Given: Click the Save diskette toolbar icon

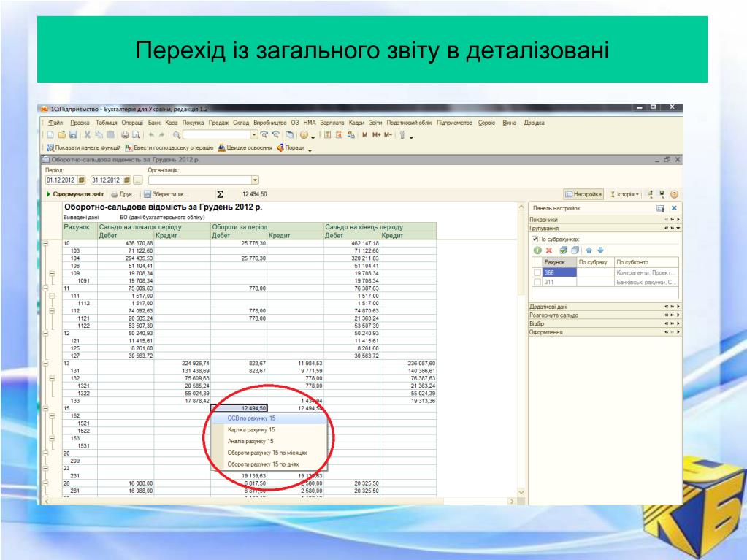Looking at the screenshot, I should point(73,135).
